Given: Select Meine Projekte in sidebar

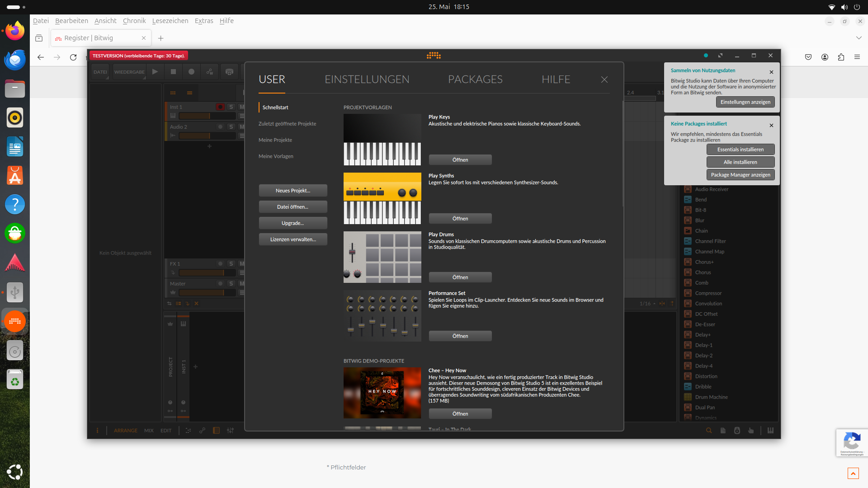Looking at the screenshot, I should 275,140.
